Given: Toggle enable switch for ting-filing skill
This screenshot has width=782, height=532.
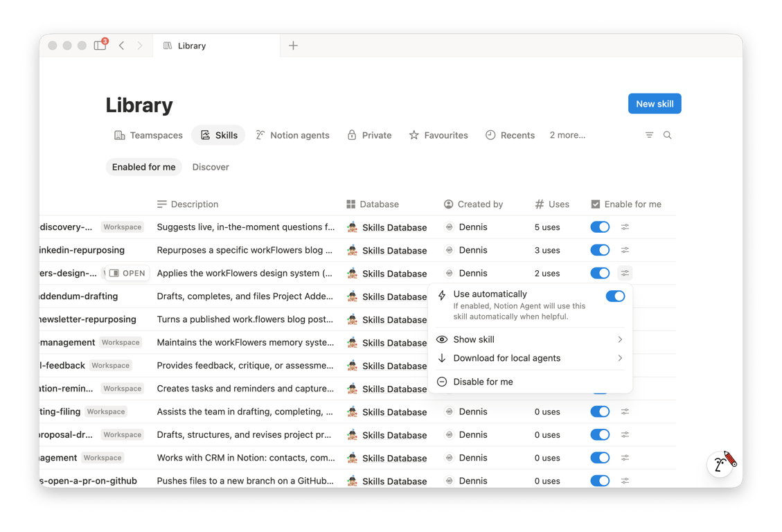Looking at the screenshot, I should (600, 411).
